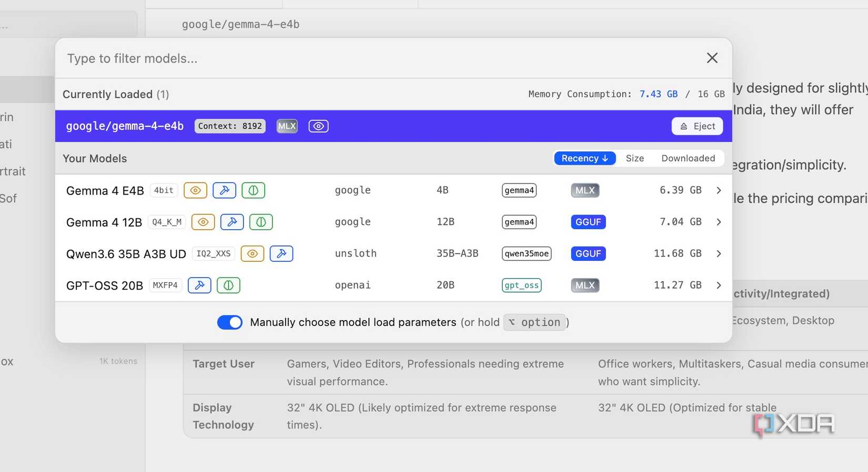The image size is (868, 472).
Task: Click the gpt_oss architecture tag
Action: (522, 285)
